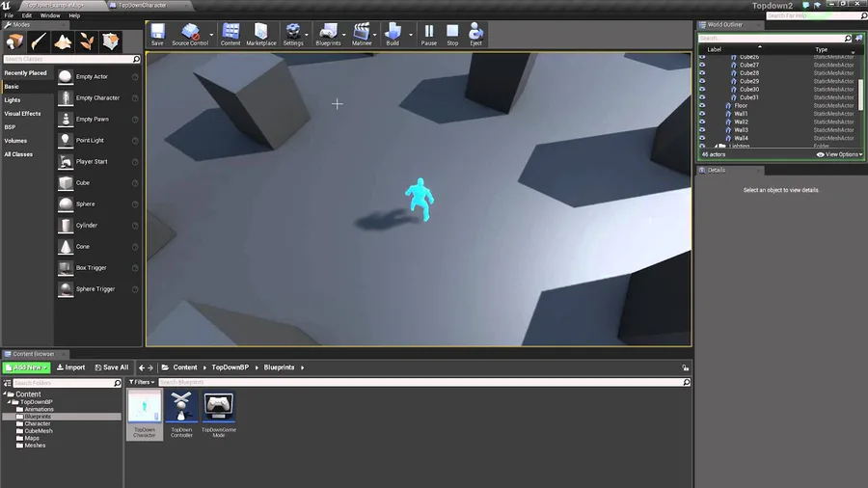868x488 pixels.
Task: Select Empty Actor icon in Modes panel
Action: [66, 77]
